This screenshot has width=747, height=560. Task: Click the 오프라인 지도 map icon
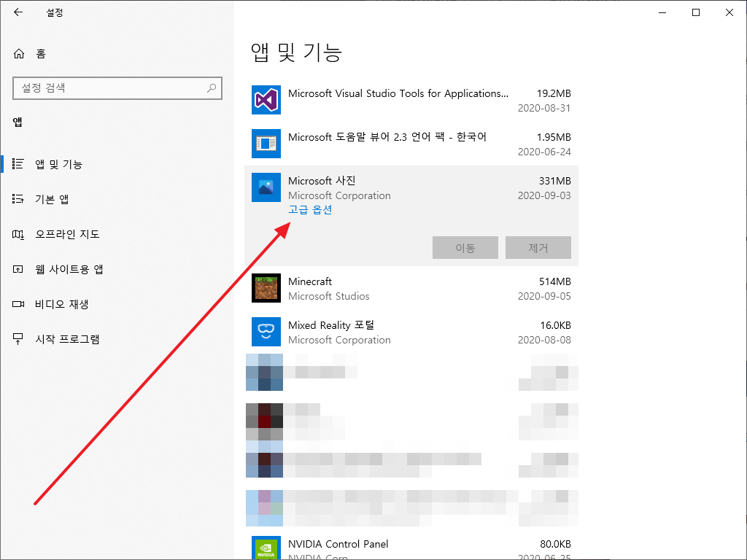point(18,234)
